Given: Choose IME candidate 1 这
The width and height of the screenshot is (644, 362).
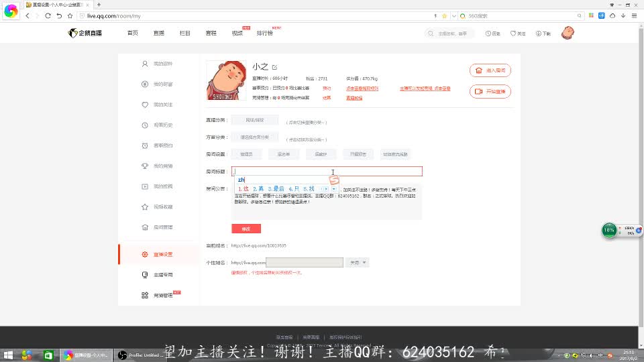Looking at the screenshot, I should (244, 189).
